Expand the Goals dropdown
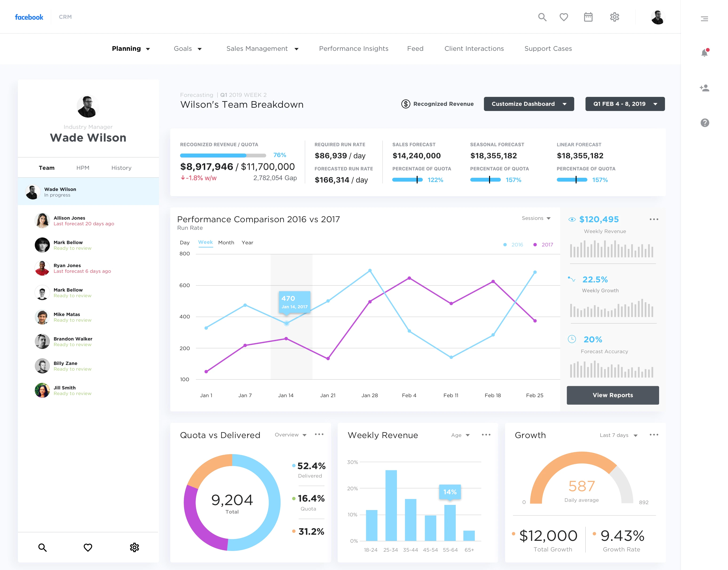The width and height of the screenshot is (728, 570). point(187,49)
